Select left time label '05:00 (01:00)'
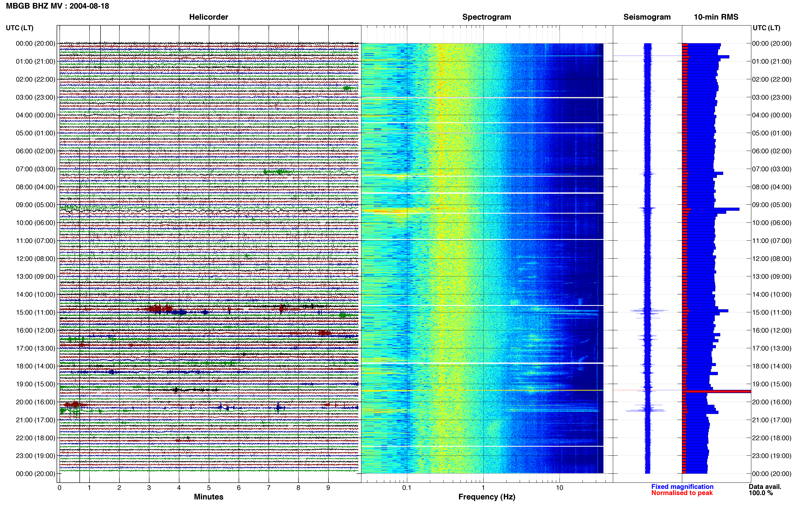This screenshot has width=812, height=508. (36, 133)
